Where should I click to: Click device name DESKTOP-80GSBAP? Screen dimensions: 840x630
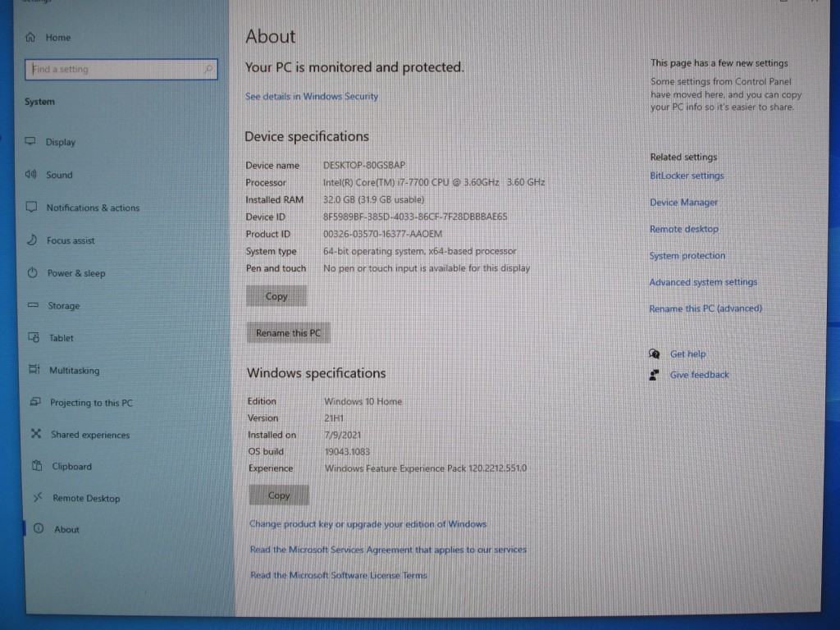pyautogui.click(x=364, y=165)
